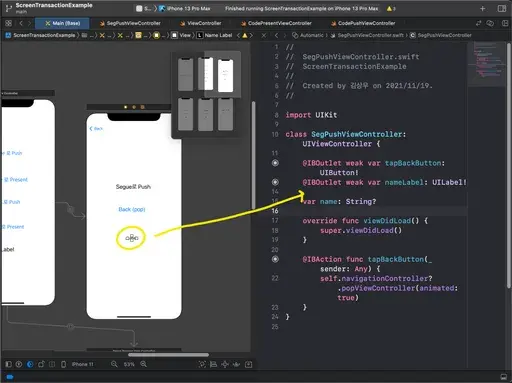This screenshot has height=383, width=512.
Task: Switch to the SegPushViewController tab
Action: pyautogui.click(x=130, y=23)
